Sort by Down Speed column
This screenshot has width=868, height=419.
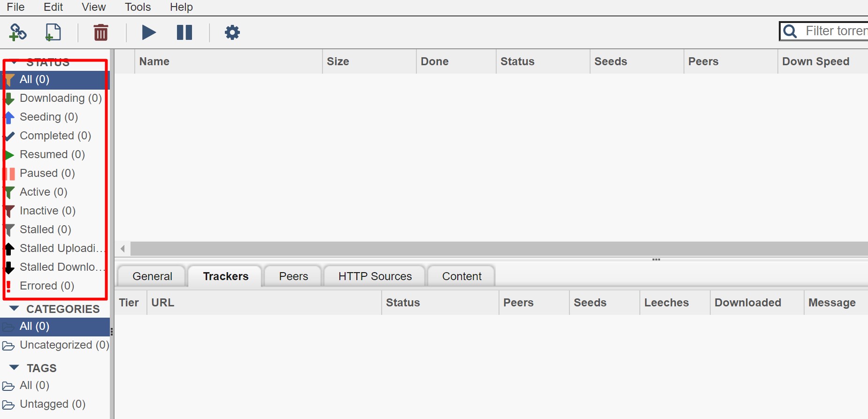click(x=823, y=61)
